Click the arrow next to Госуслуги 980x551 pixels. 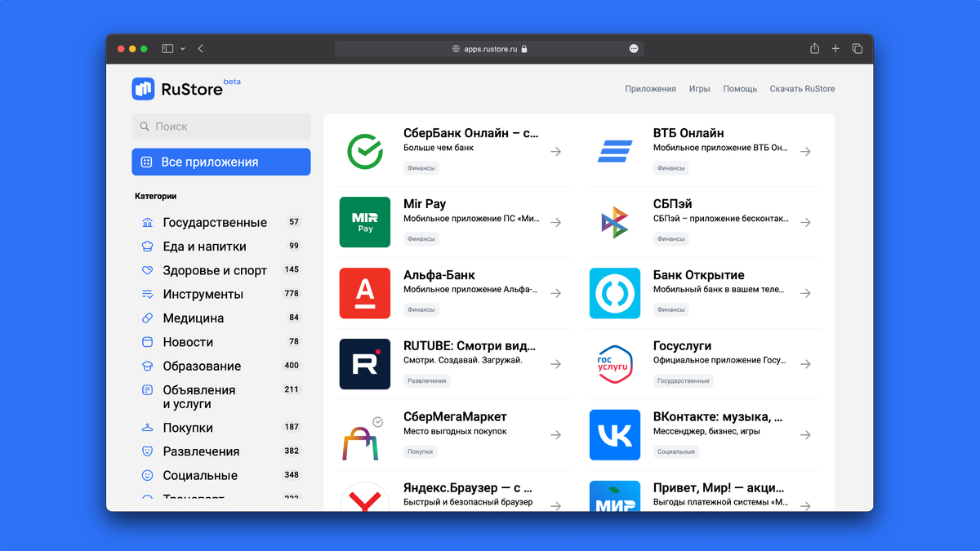click(x=806, y=364)
